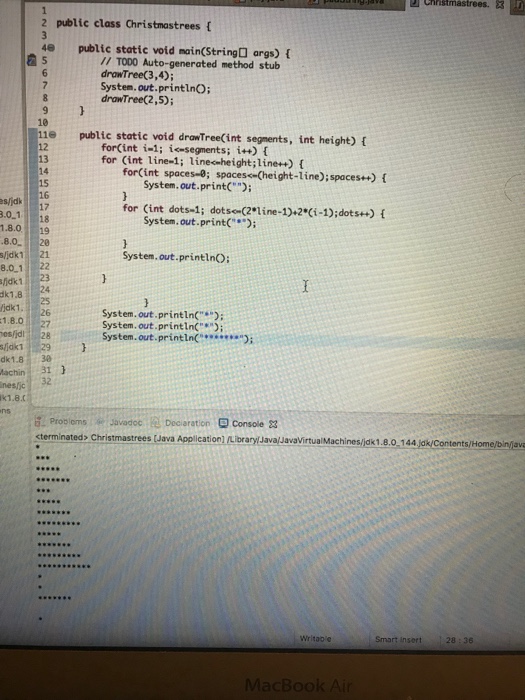The width and height of the screenshot is (525, 700).
Task: Click the closing brace on line 9
Action: 82,110
